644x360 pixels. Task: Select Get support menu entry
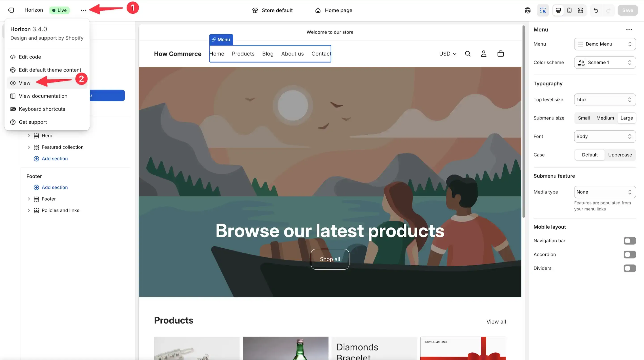pyautogui.click(x=47, y=122)
